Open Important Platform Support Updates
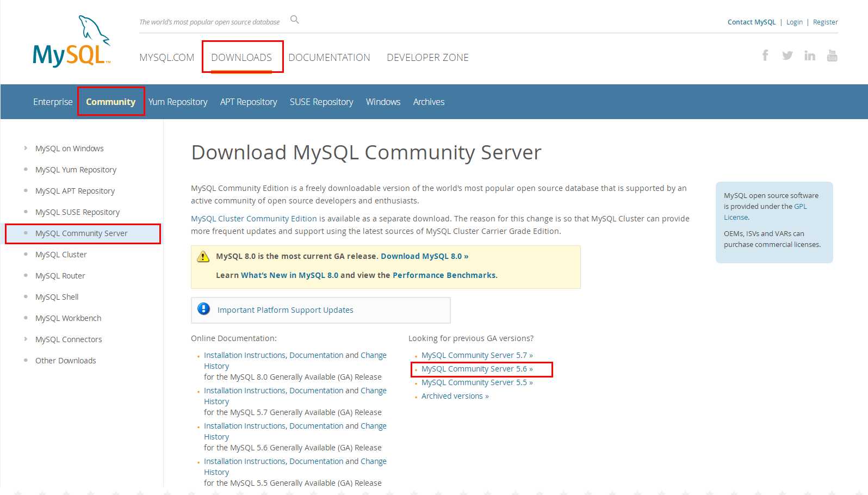The height and width of the screenshot is (495, 868). (285, 310)
